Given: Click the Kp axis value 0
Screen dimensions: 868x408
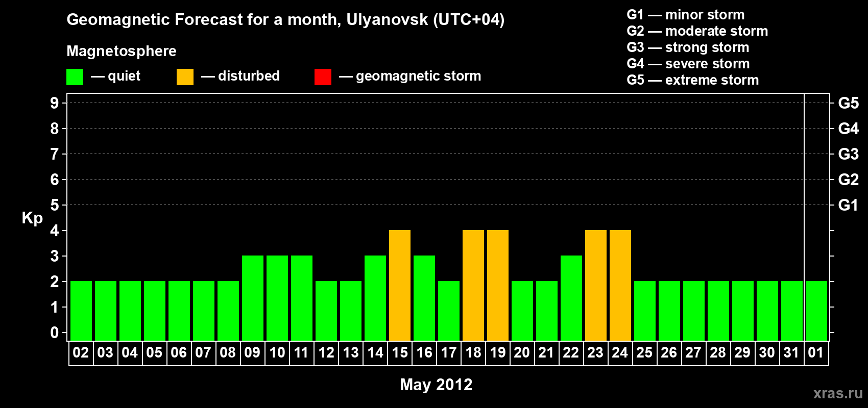Looking at the screenshot, I should [x=55, y=333].
